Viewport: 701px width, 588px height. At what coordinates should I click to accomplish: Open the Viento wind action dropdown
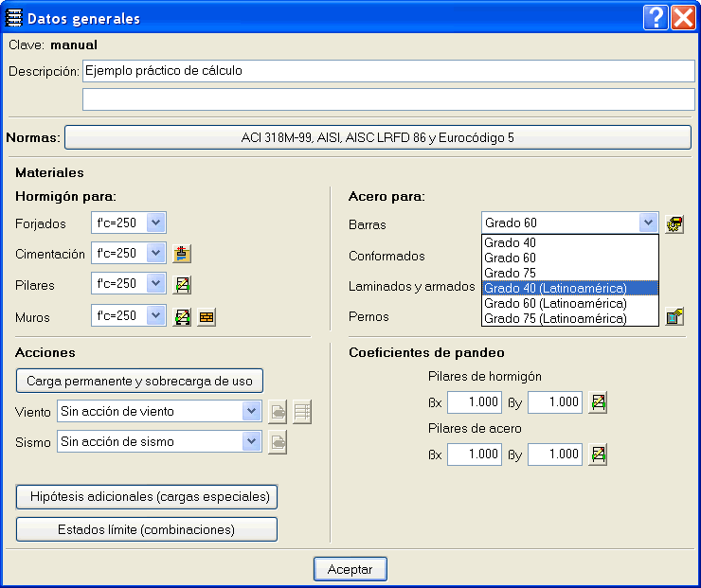251,412
